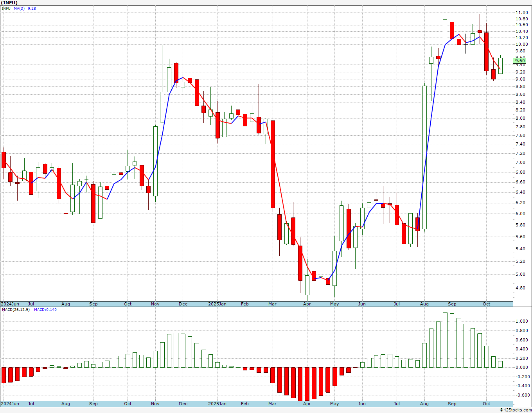Select the 10.00 price axis label
The height and width of the screenshot is (413, 532).
(x=521, y=44)
